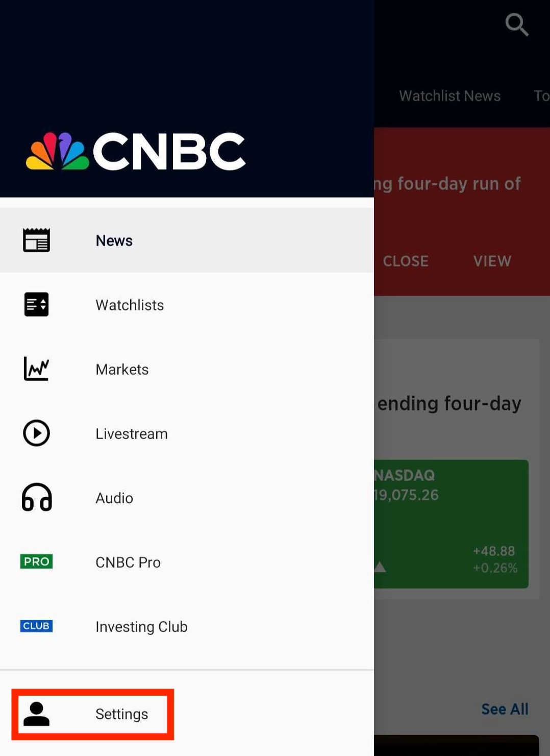Select the Watchlists icon
Image resolution: width=550 pixels, height=756 pixels.
tap(36, 305)
